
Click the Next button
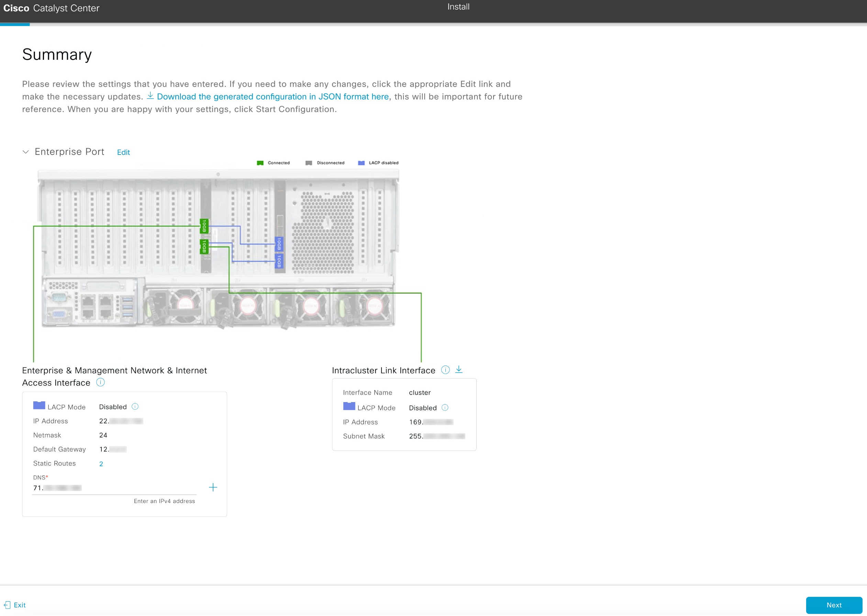click(x=834, y=605)
